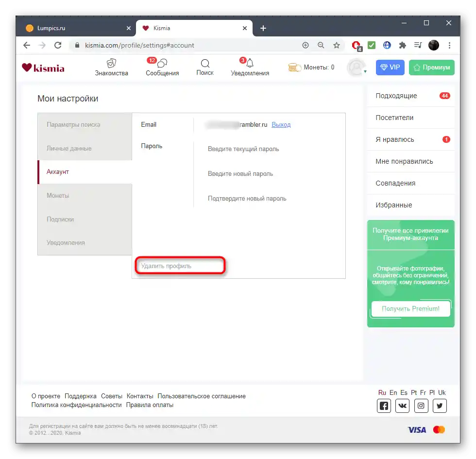This screenshot has height=459, width=476.
Task: Open the Chrome three-dot menu
Action: [x=449, y=45]
